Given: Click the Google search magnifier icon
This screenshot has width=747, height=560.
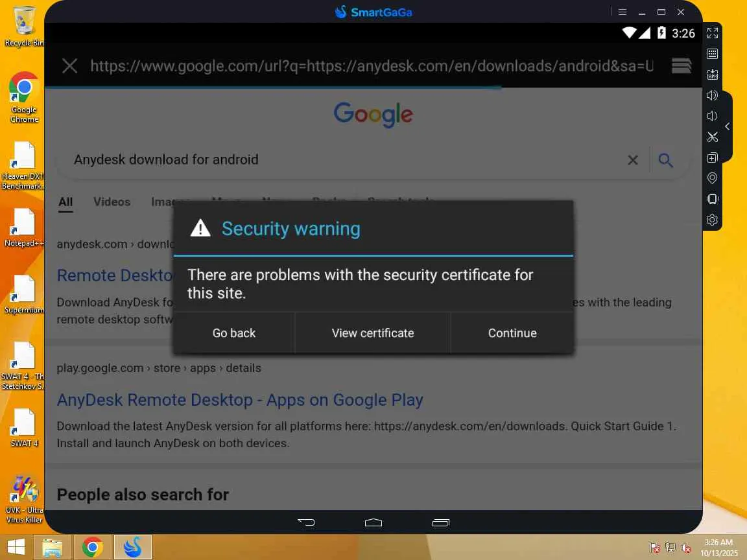Looking at the screenshot, I should pyautogui.click(x=665, y=160).
